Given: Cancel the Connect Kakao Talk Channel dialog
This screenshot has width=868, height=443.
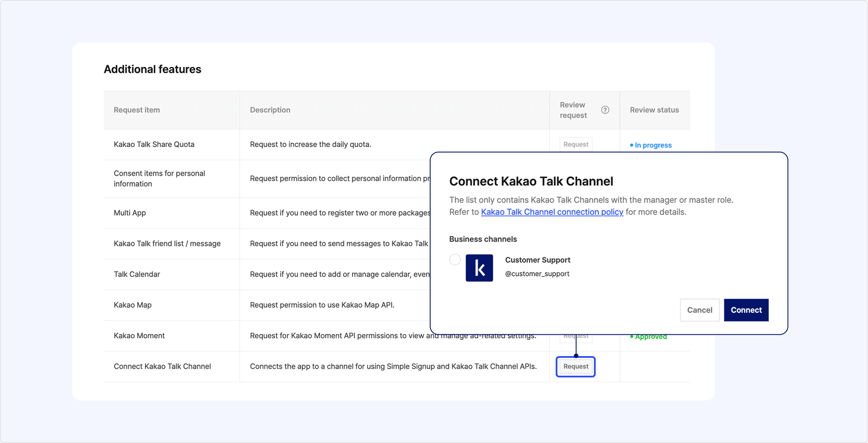Looking at the screenshot, I should (699, 310).
